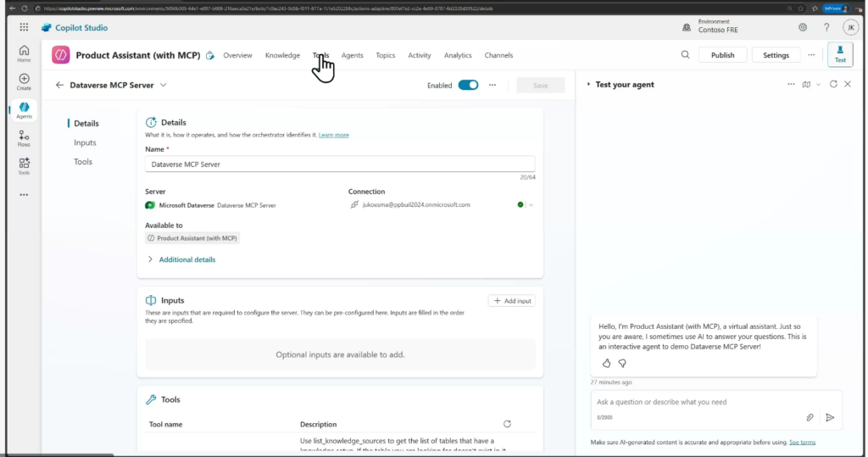Screen dimensions: 868x457
Task: Click the environment picker icon
Action: [687, 27]
